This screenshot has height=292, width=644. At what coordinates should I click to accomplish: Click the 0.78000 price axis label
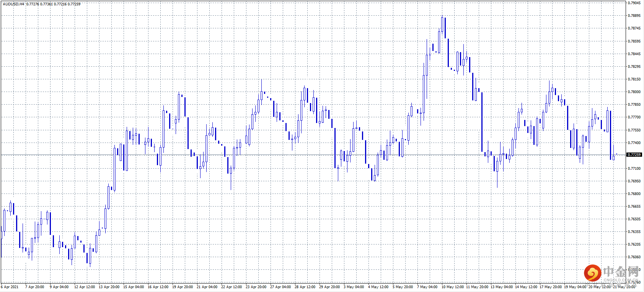pos(634,92)
